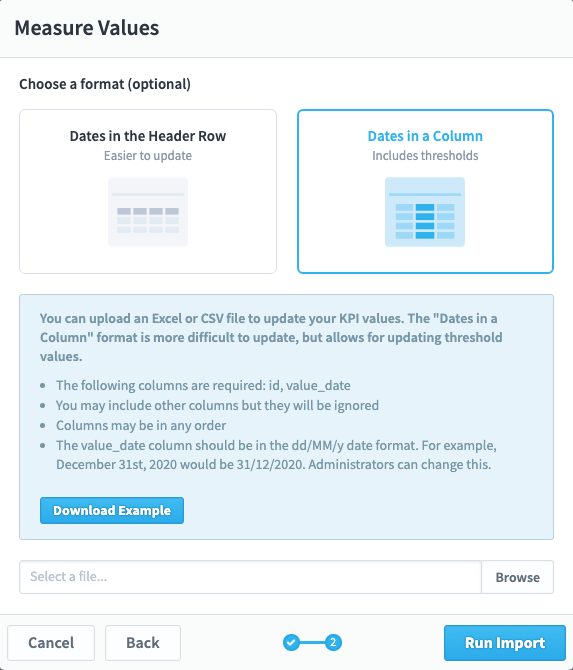Start the upload with Run Import
Viewport: 573px width, 670px height.
coord(505,643)
